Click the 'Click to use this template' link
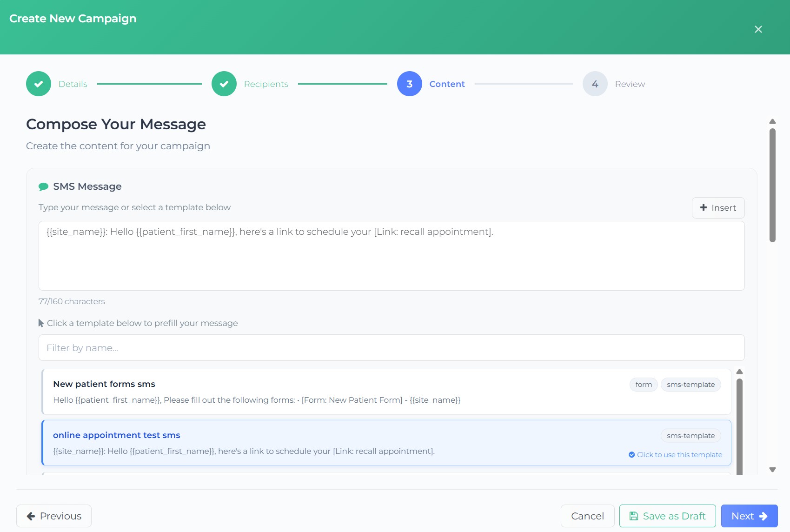Viewport: 790px width, 532px height. pyautogui.click(x=679, y=455)
